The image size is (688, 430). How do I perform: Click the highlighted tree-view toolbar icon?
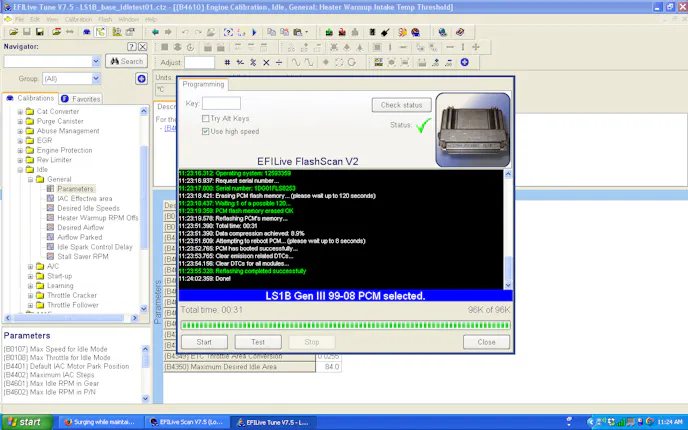tap(100, 32)
